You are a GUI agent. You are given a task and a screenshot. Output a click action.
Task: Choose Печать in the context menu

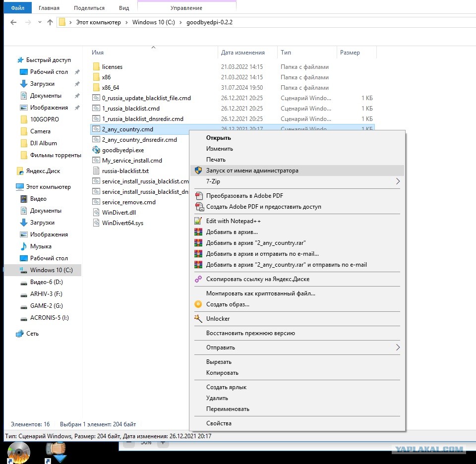216,160
